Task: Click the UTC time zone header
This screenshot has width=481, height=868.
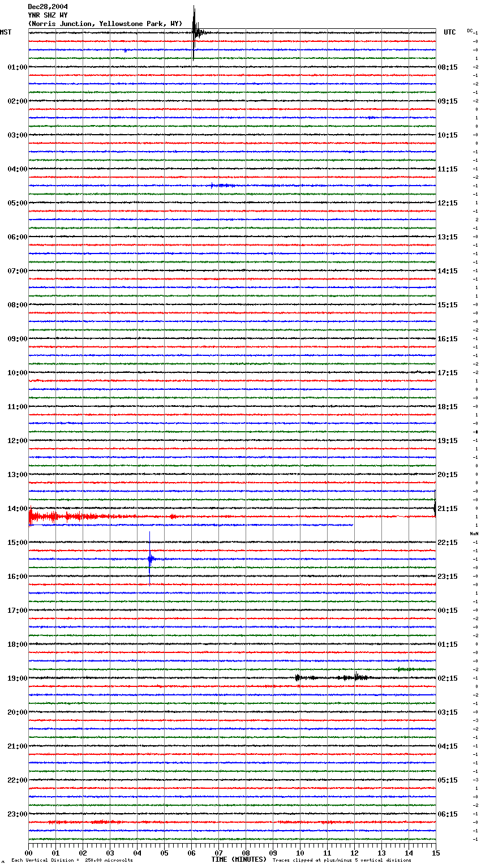Action: (449, 32)
